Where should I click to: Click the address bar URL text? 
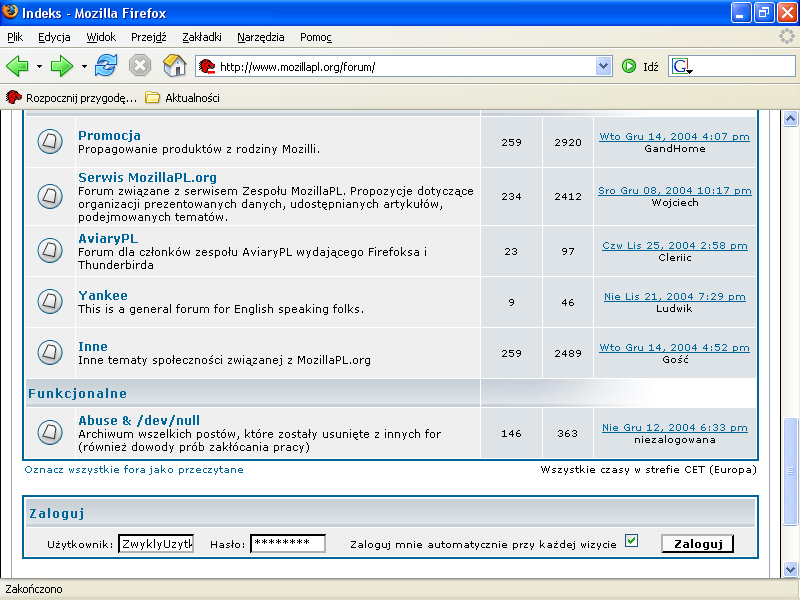(x=297, y=67)
